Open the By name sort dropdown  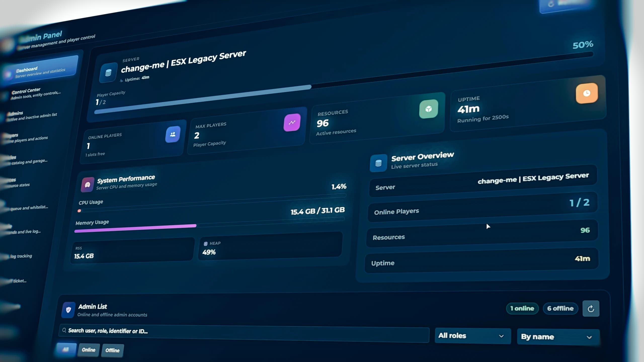(558, 337)
